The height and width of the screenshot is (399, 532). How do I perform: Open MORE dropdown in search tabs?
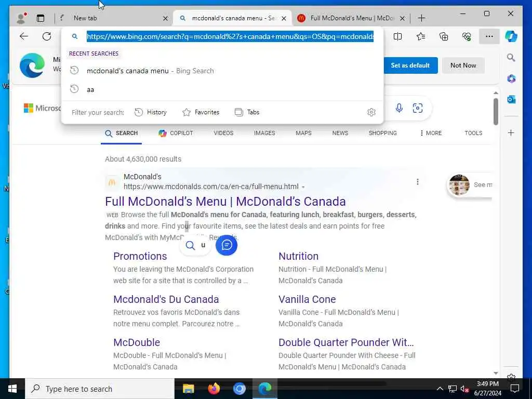(x=431, y=133)
